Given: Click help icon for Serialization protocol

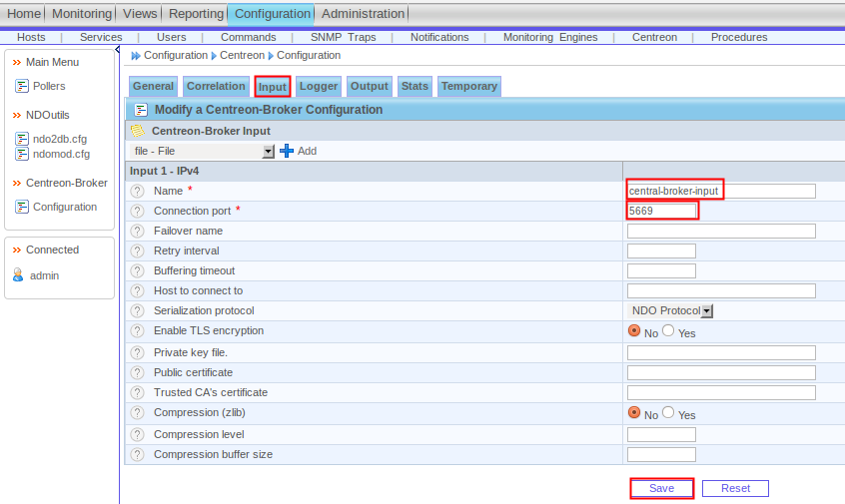Looking at the screenshot, I should pos(138,310).
